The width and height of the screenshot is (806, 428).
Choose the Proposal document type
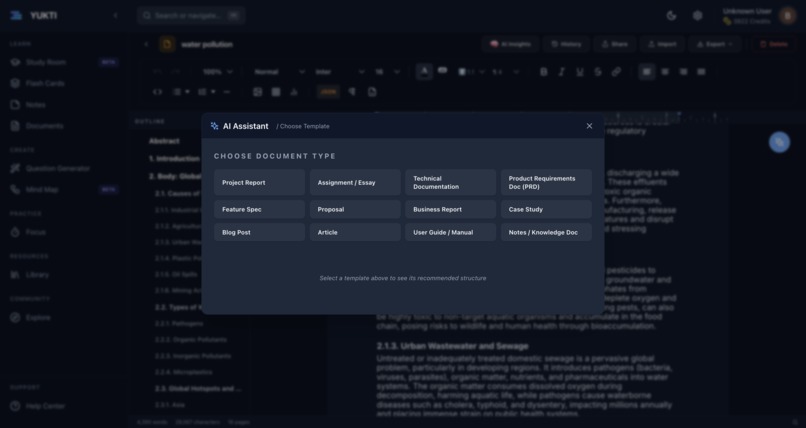point(355,209)
